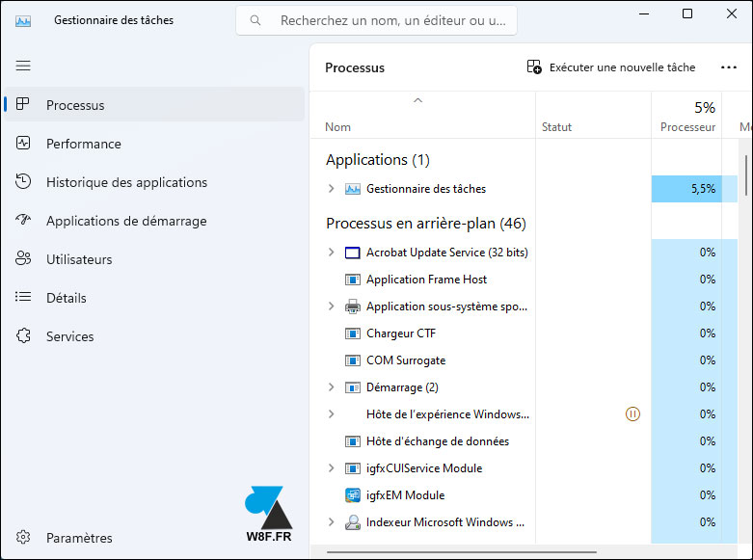Click the Paramètres gear icon
The height and width of the screenshot is (560, 753).
[23, 537]
